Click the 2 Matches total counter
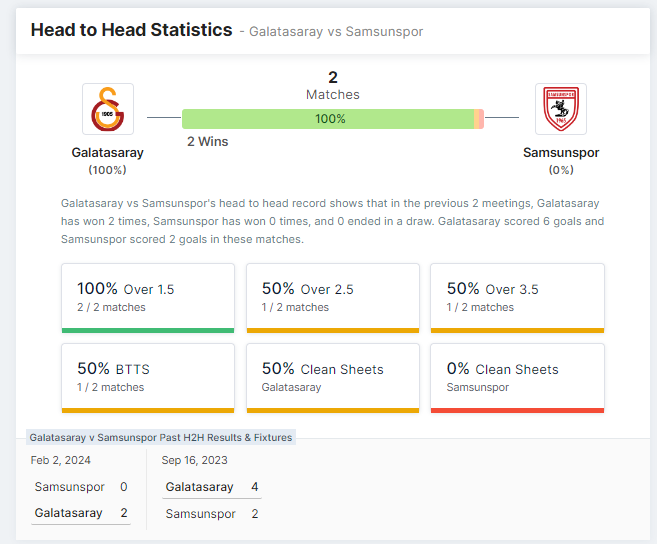657x544 pixels. (x=332, y=85)
